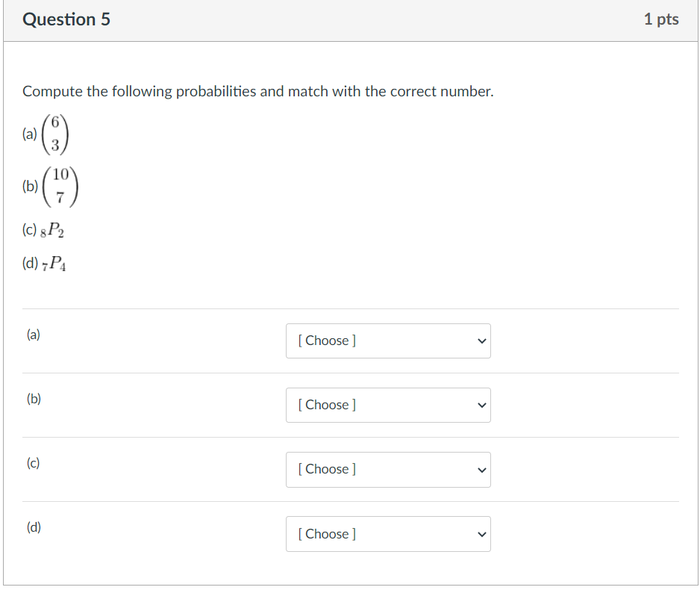Viewport: 700px width, 590px height.
Task: Open the dropdown chevron next to (a)
Action: [481, 341]
